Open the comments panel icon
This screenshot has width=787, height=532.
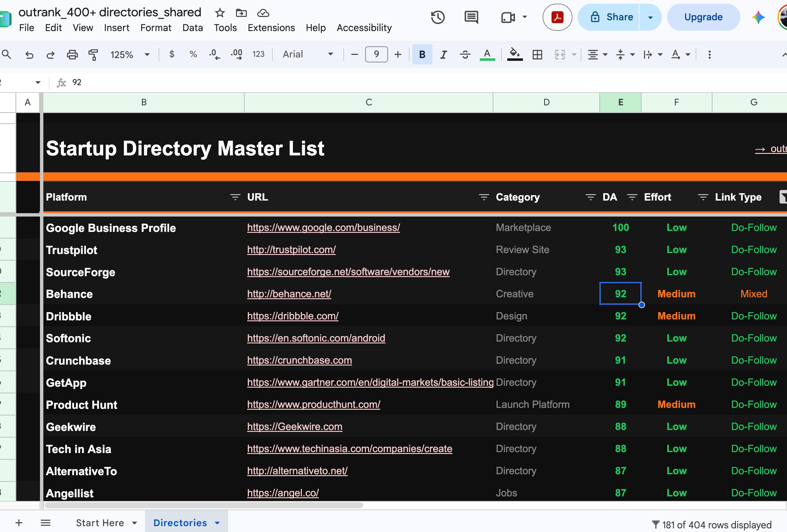point(471,17)
